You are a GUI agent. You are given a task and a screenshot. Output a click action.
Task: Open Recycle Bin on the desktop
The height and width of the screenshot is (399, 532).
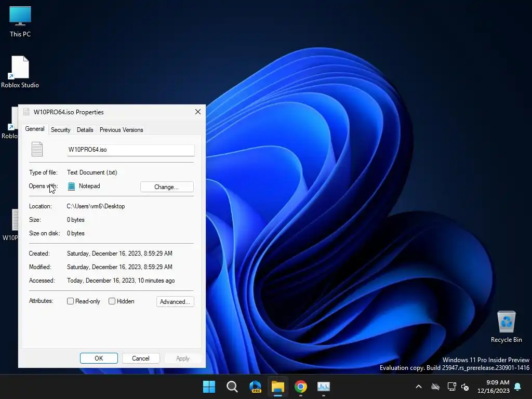pyautogui.click(x=506, y=327)
